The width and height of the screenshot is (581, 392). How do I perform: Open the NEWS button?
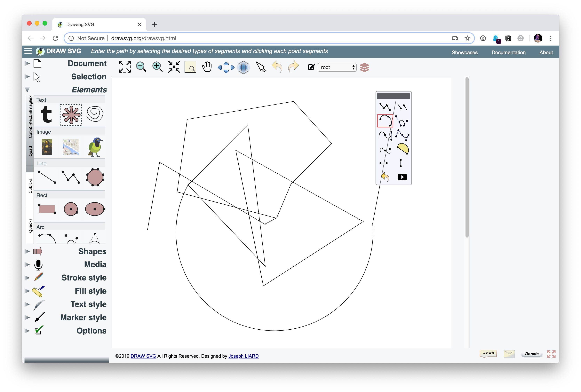488,353
